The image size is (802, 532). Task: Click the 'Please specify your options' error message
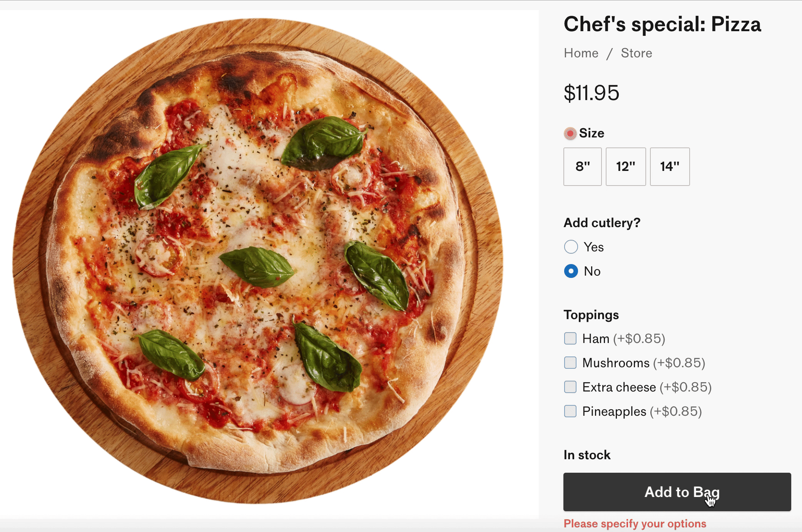coord(635,524)
